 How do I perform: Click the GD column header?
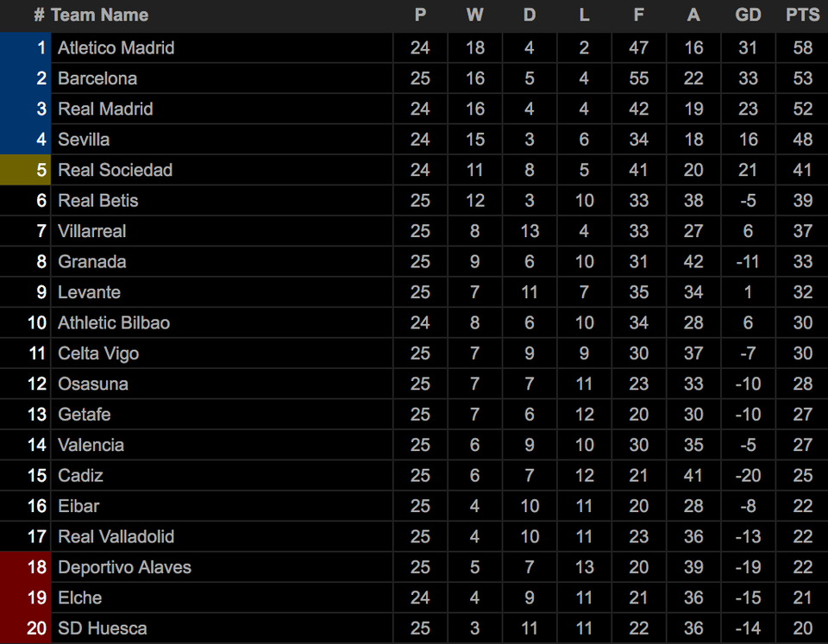748,15
